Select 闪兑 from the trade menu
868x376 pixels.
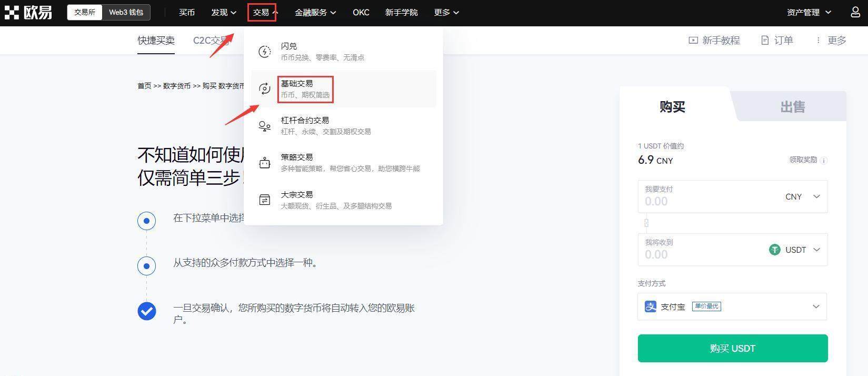click(x=344, y=52)
